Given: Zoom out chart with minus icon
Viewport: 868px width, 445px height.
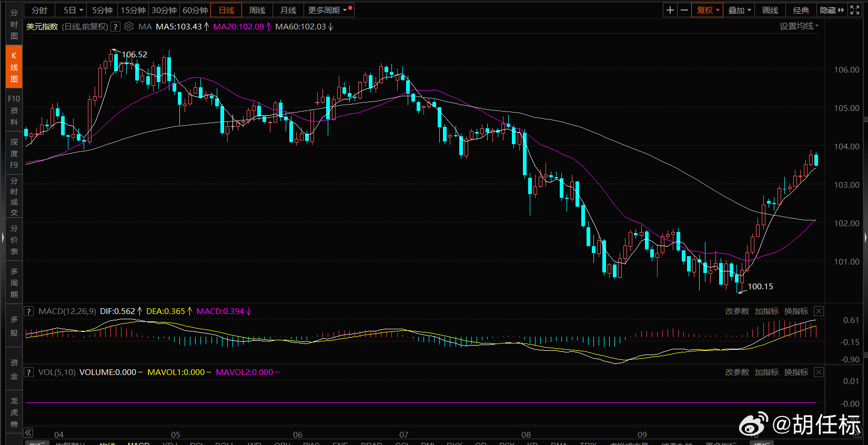Looking at the screenshot, I should click(684, 10).
